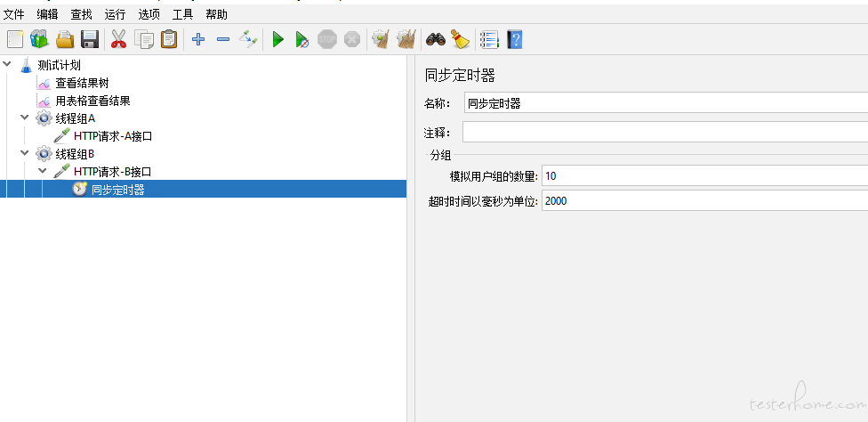868x422 pixels.
Task: Click the Paste clipboard icon
Action: point(169,39)
